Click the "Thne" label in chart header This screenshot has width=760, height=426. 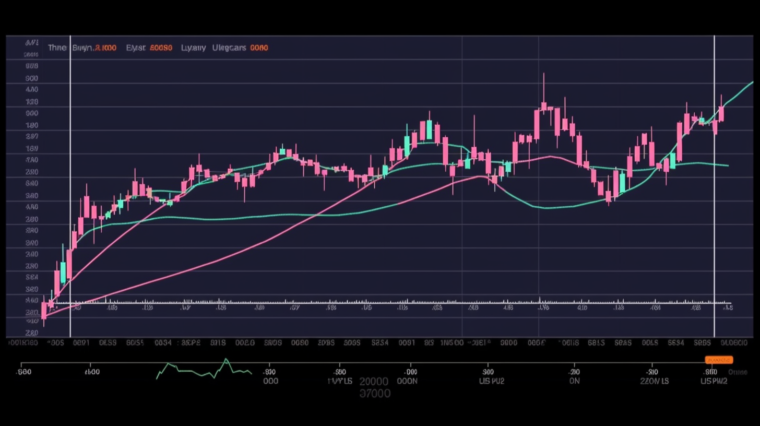click(55, 47)
